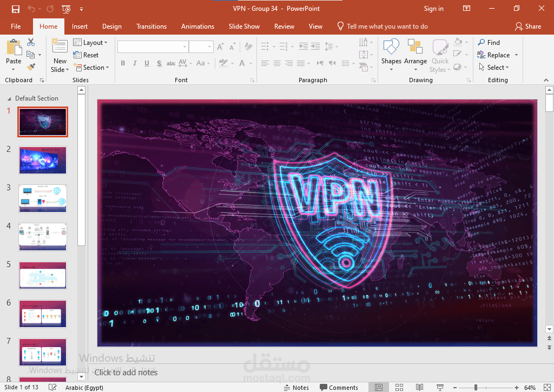Switch to Slide Sorter view icon
This screenshot has height=392, width=554.
click(x=399, y=388)
